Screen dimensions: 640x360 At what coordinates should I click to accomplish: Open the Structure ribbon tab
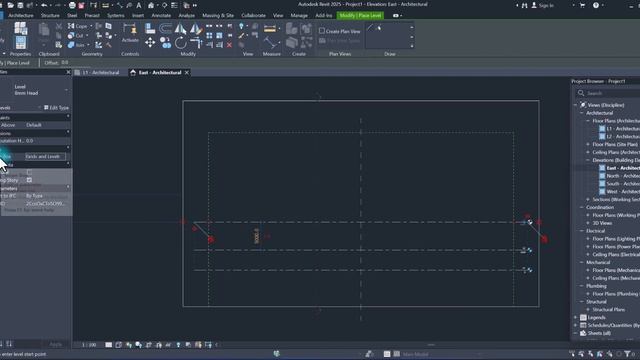[50, 16]
